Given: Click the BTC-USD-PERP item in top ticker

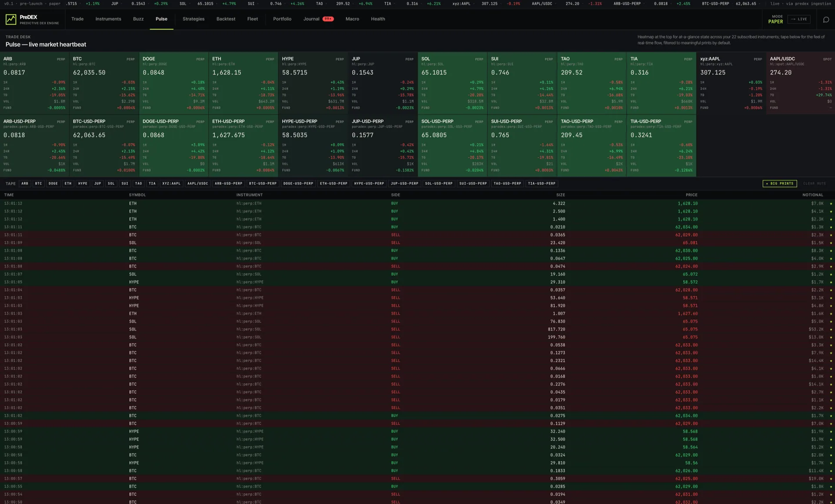Looking at the screenshot, I should pyautogui.click(x=729, y=3).
